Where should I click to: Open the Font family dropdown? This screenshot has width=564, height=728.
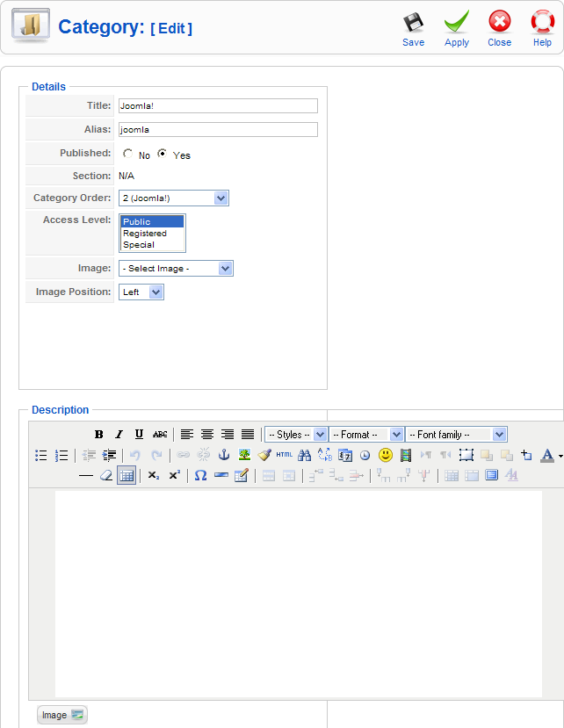[x=456, y=435]
